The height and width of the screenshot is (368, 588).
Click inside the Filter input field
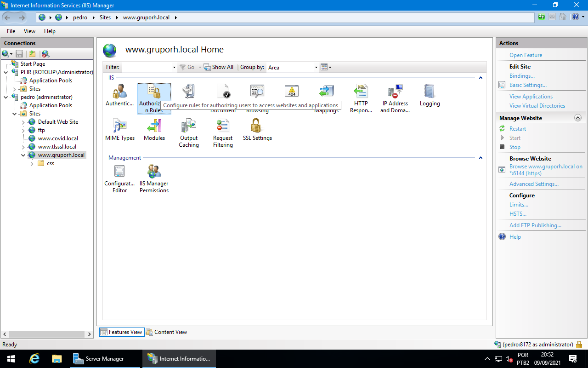coord(146,68)
